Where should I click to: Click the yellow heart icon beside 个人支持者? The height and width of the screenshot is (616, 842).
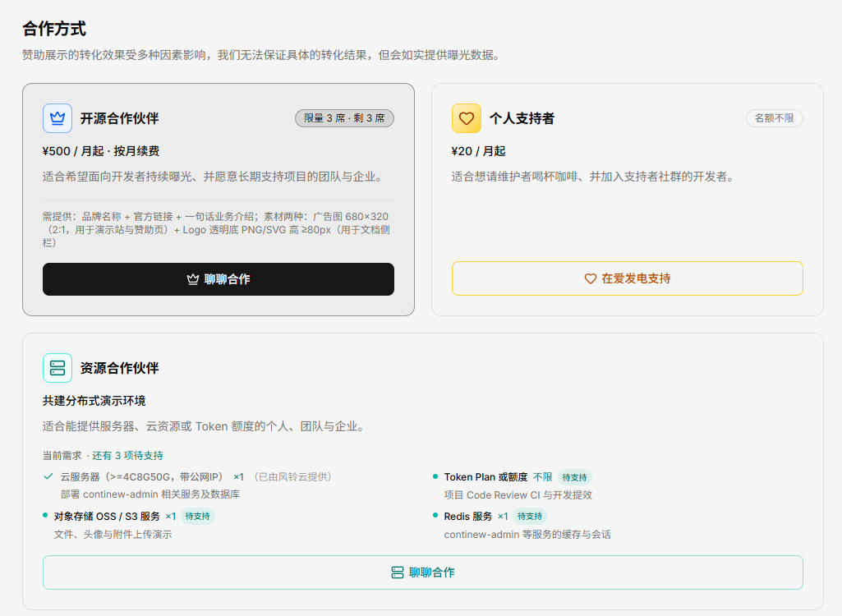click(x=466, y=118)
